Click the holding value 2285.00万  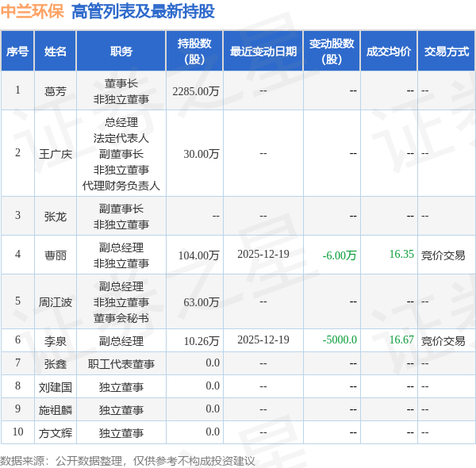click(196, 90)
